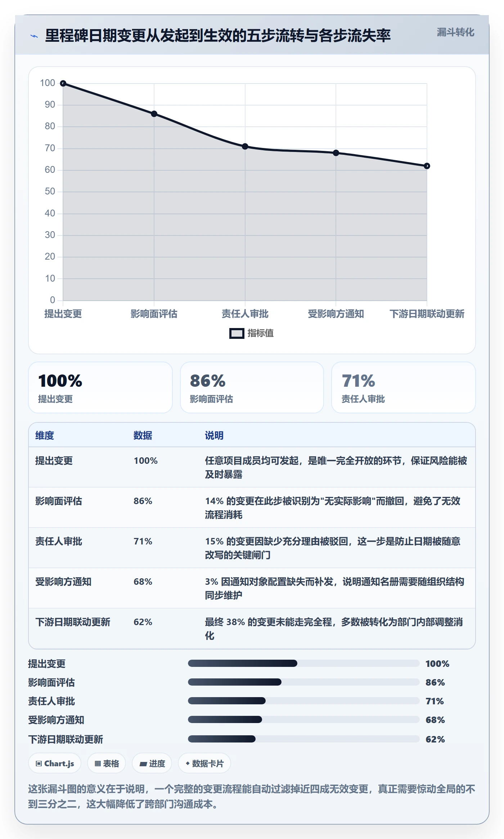
Task: Click the 62% value in the table
Action: [143, 622]
